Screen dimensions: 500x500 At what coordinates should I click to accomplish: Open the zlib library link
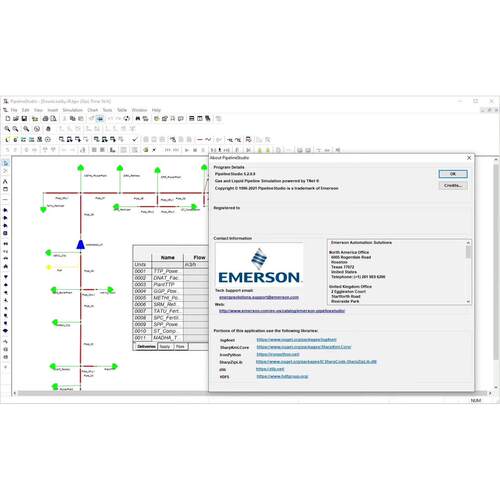270,369
